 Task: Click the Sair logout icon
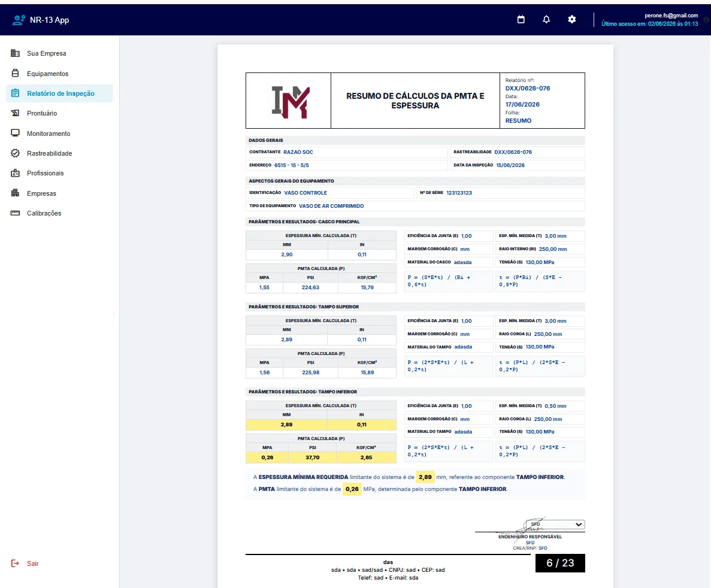(15, 563)
